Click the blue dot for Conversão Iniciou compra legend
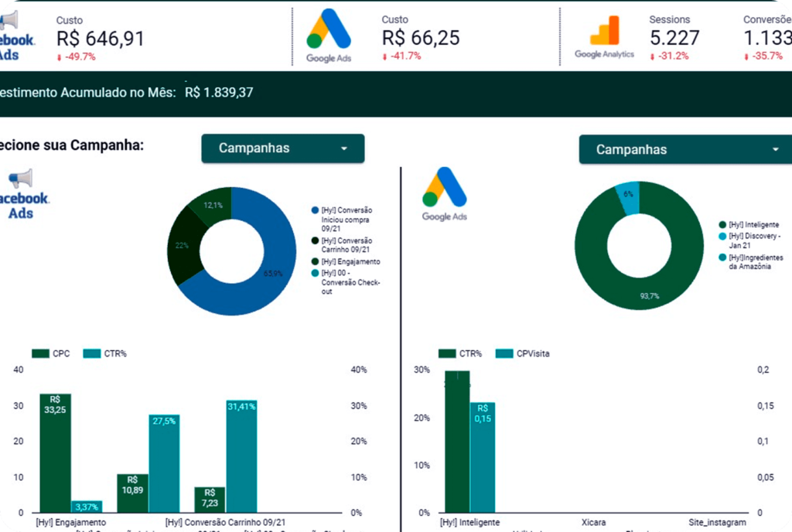The image size is (792, 532). click(315, 210)
